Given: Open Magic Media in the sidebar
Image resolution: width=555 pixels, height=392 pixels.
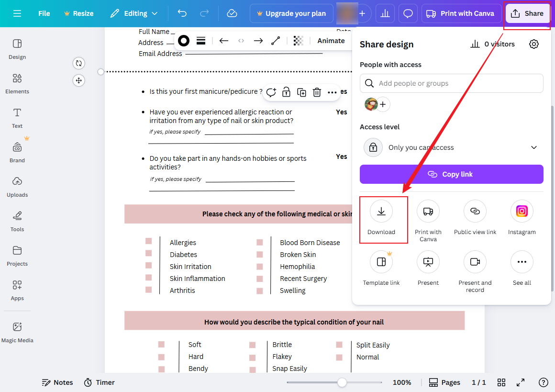Looking at the screenshot, I should click(17, 332).
